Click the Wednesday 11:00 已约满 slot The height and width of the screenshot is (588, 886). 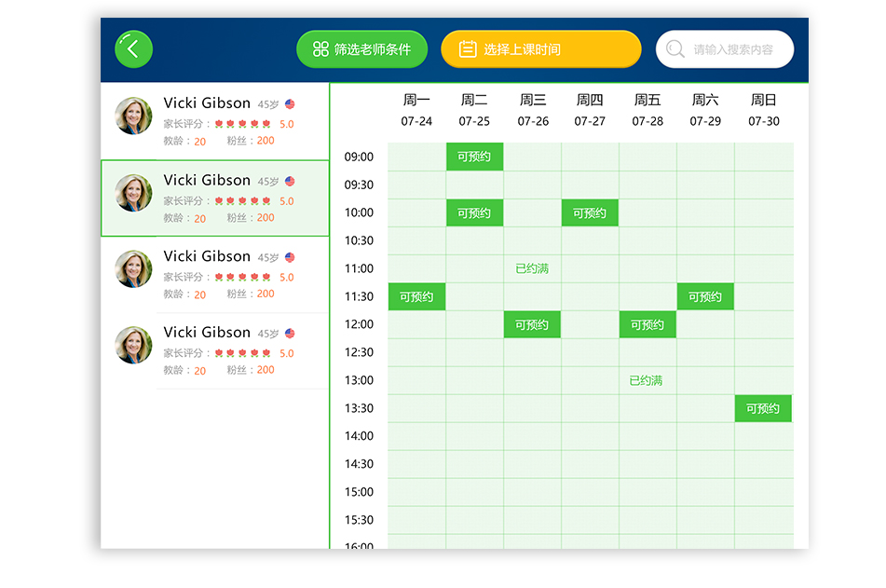coord(532,268)
